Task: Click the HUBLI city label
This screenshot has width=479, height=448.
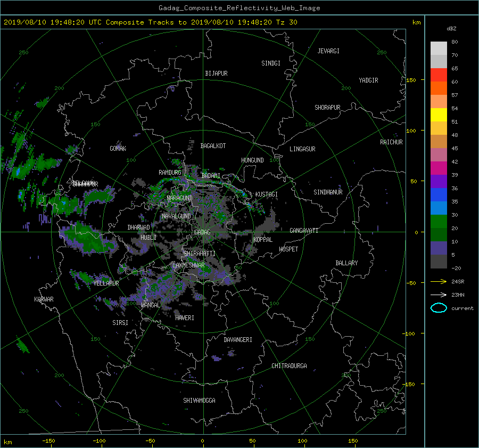Action: (x=148, y=237)
